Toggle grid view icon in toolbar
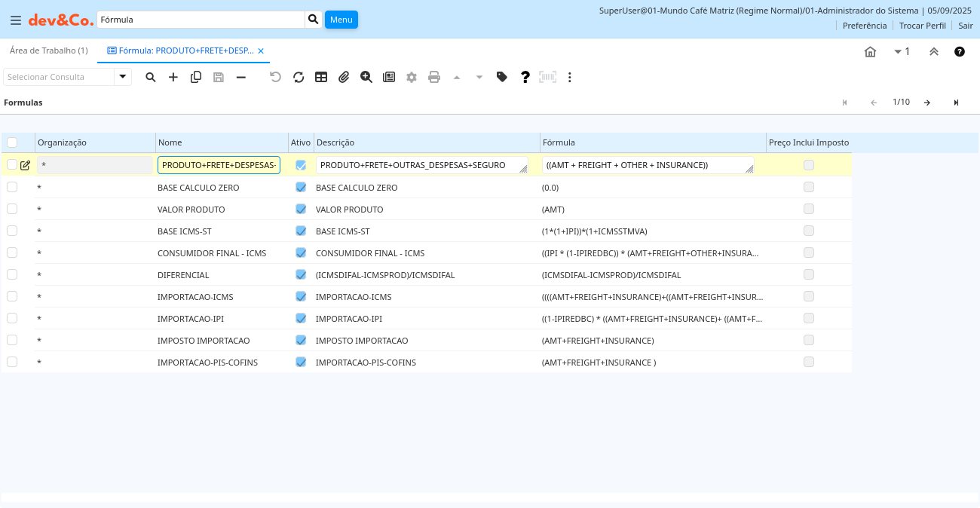The width and height of the screenshot is (980, 508). [321, 77]
